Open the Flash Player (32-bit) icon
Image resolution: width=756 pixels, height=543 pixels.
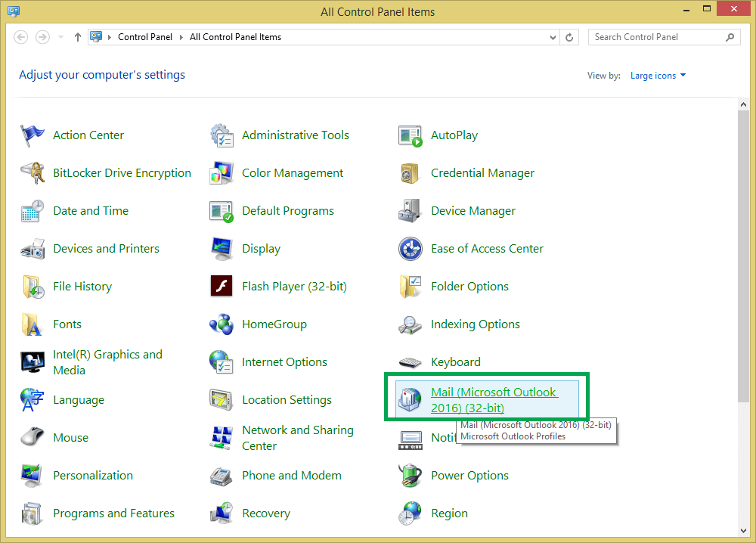[x=222, y=287]
